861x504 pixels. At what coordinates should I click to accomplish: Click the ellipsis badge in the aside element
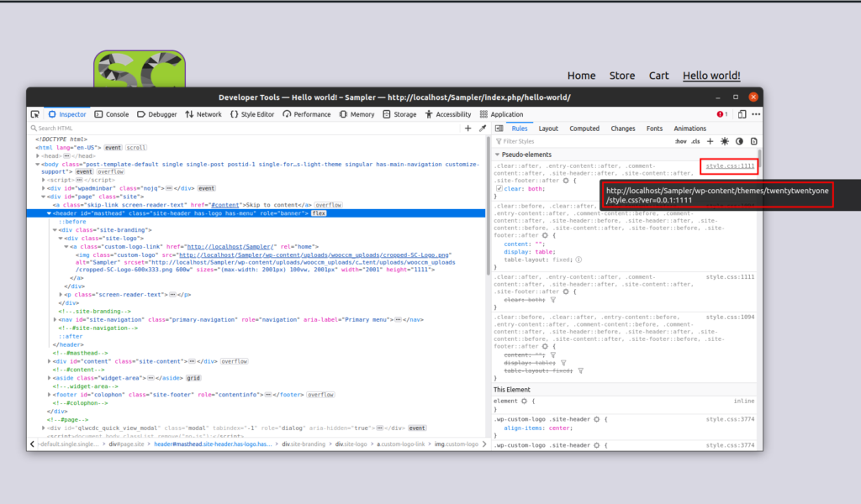click(151, 378)
